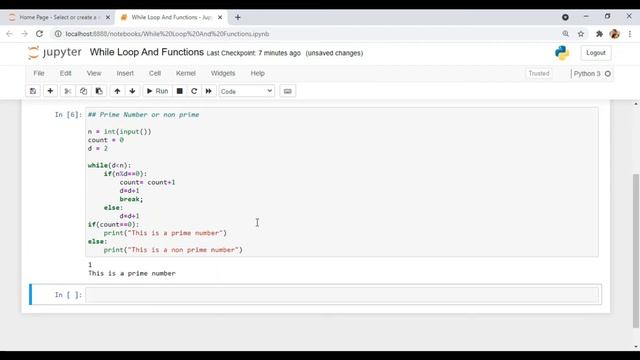Click the (unsaved changes) status text
The image size is (640, 360).
pyautogui.click(x=334, y=53)
